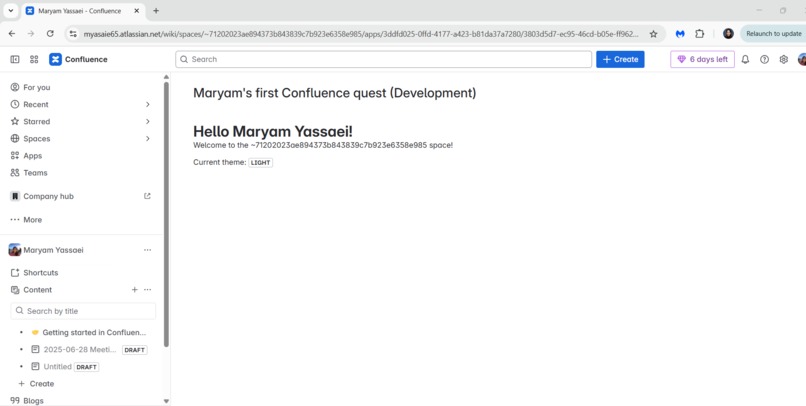
Task: Open the 2025-06-28 Meeting draft page
Action: [x=80, y=349]
